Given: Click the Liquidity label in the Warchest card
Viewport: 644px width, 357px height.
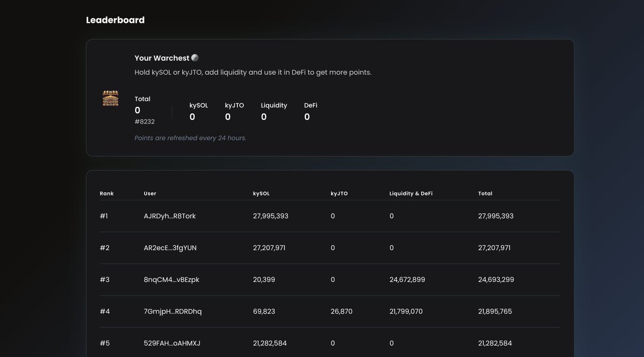Looking at the screenshot, I should (274, 105).
